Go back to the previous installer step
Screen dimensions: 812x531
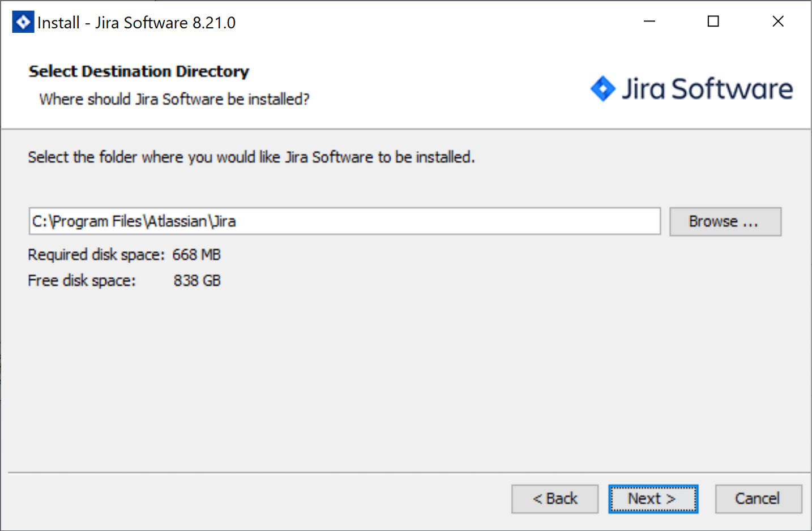tap(554, 499)
